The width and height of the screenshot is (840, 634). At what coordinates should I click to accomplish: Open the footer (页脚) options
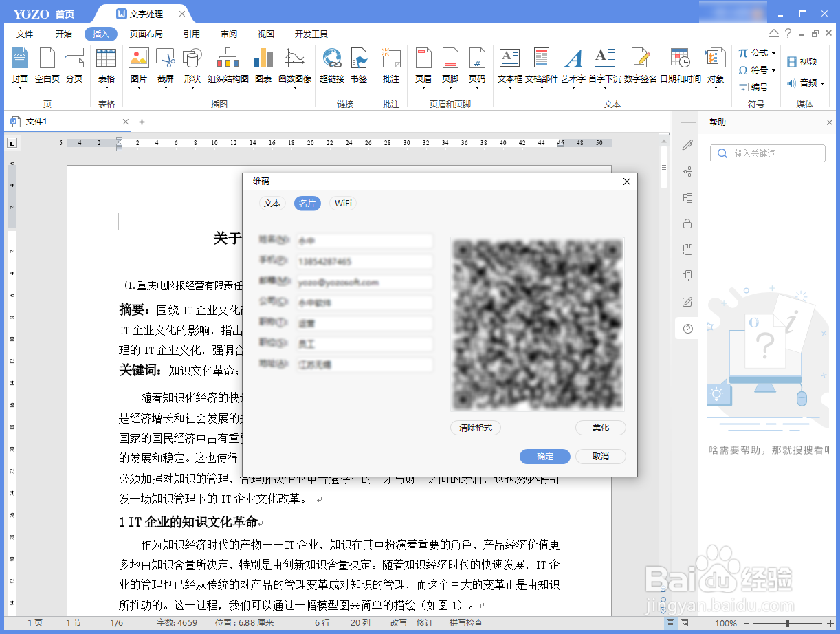pyautogui.click(x=450, y=67)
